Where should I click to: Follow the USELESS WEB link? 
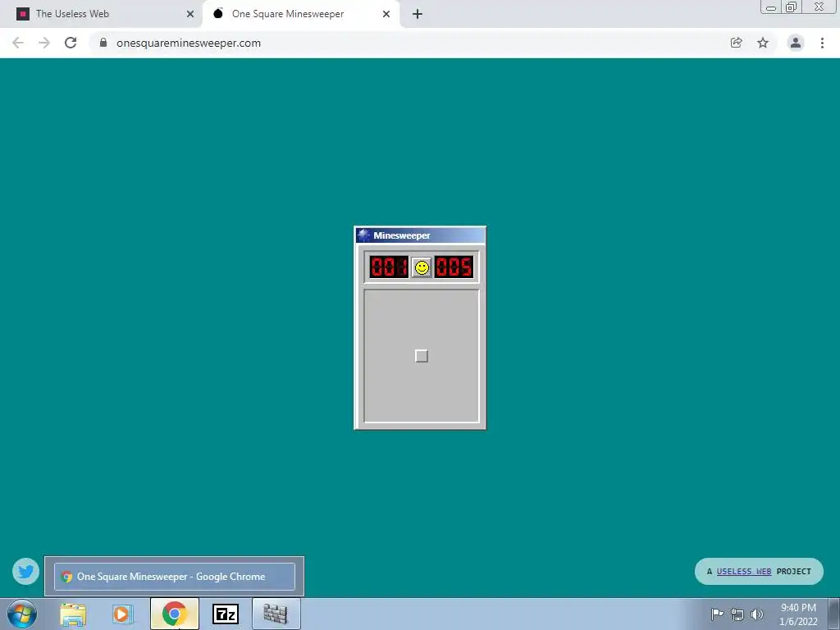coord(743,572)
